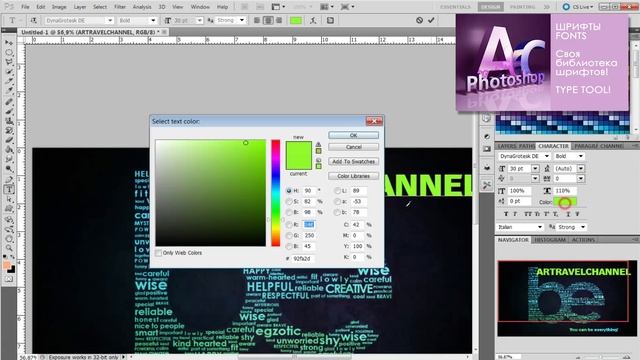Select the S saturation radio button
The image size is (640, 360).
coord(289,202)
